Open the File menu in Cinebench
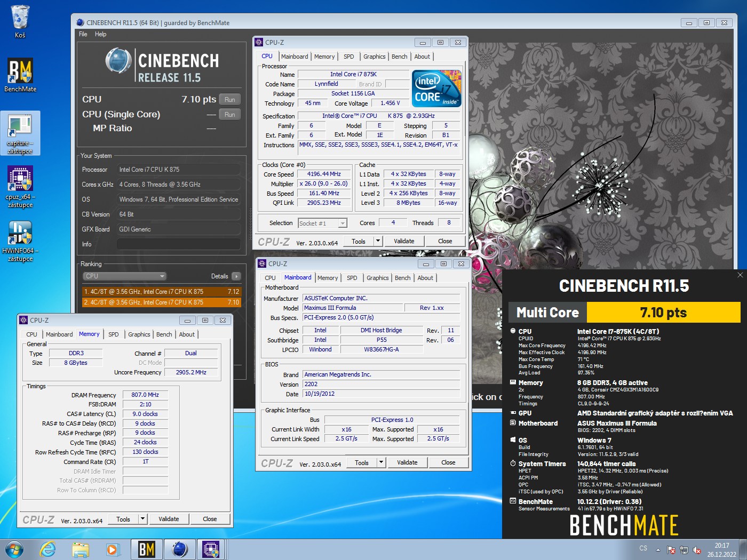This screenshot has height=560, width=747. pos(83,34)
